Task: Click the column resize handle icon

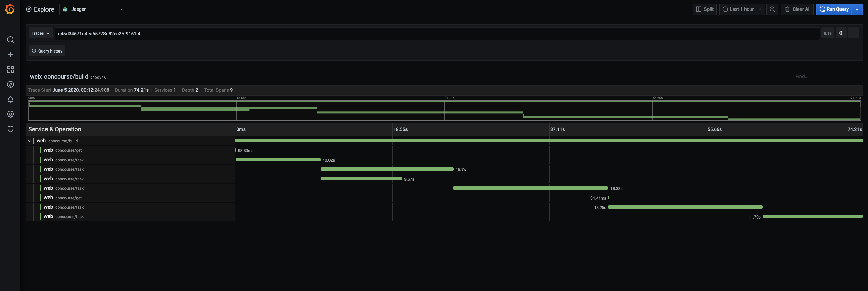Action: click(232, 133)
